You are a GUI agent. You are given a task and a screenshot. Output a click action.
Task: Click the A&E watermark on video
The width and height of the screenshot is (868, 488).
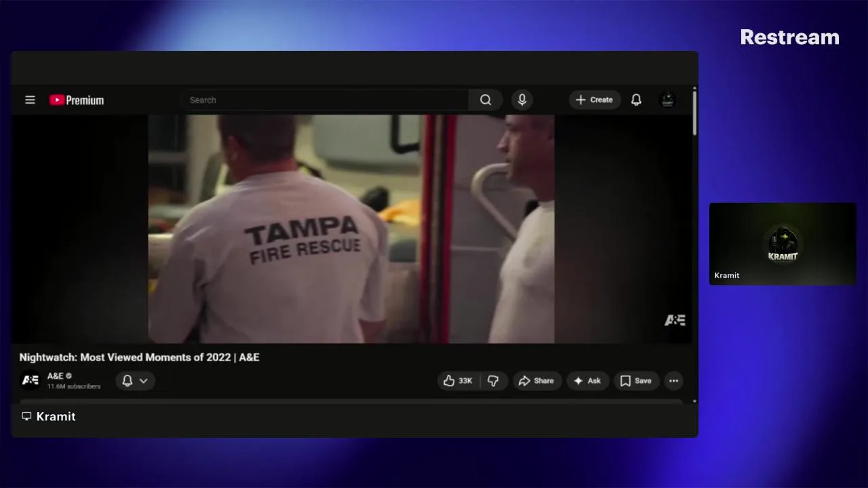[x=675, y=320]
